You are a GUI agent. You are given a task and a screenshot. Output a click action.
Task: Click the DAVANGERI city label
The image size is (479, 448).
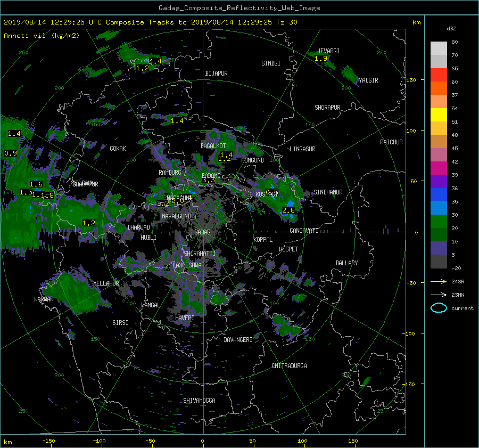[x=238, y=340]
